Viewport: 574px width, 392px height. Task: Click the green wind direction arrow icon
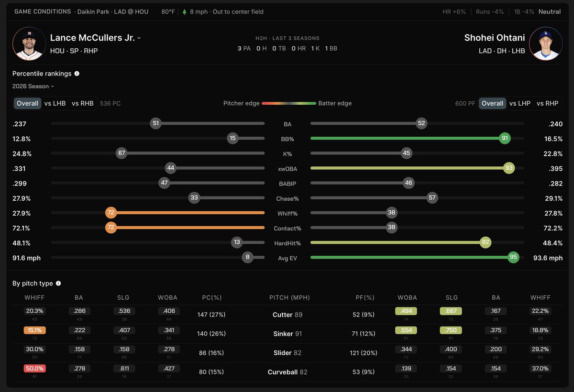185,11
